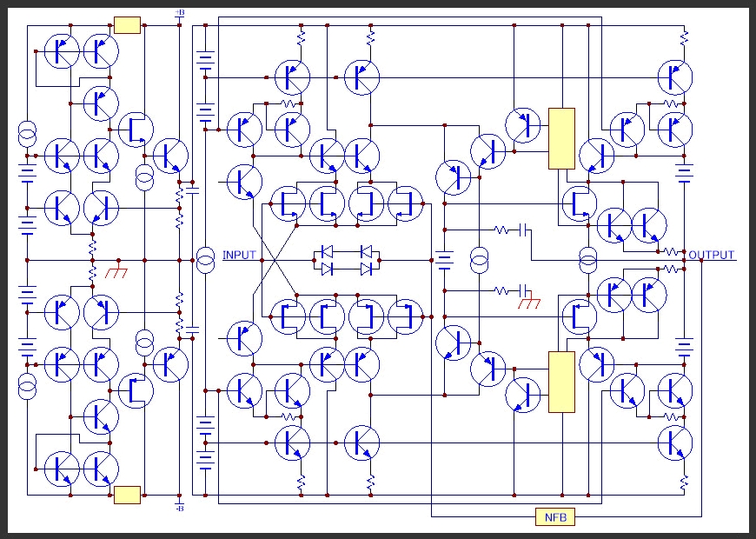Select the lower-left diode of the input clamp

(x=327, y=269)
